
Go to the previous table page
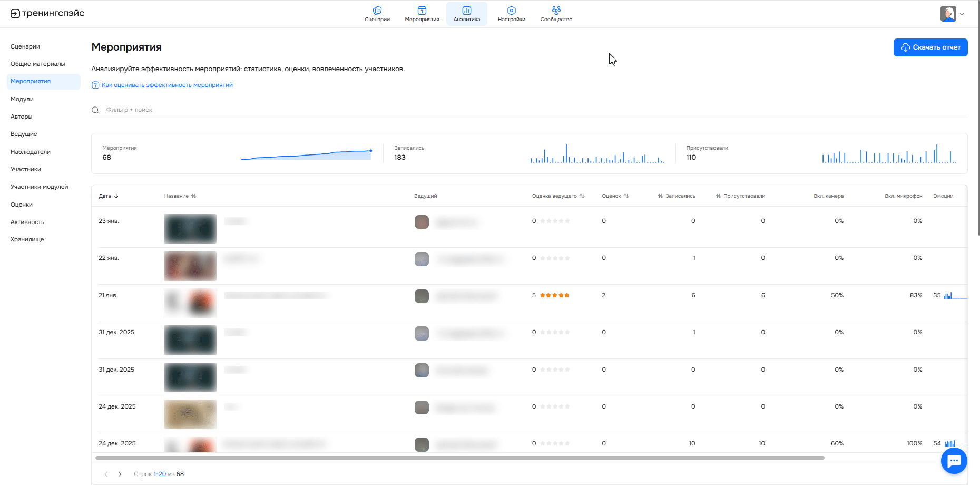(106, 474)
